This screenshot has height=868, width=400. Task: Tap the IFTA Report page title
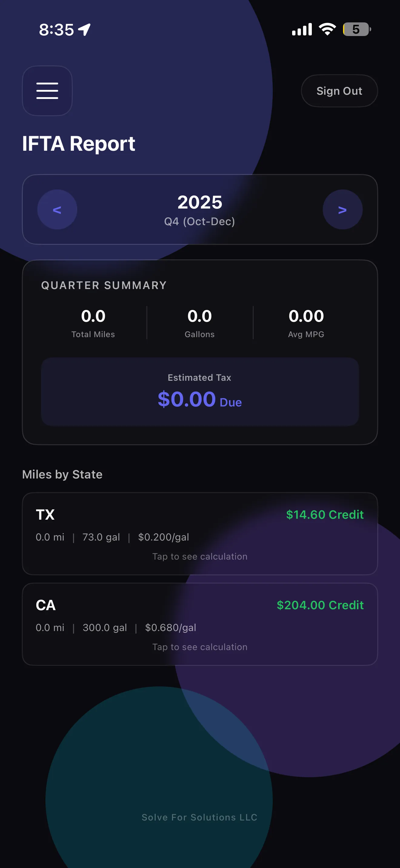coord(78,143)
